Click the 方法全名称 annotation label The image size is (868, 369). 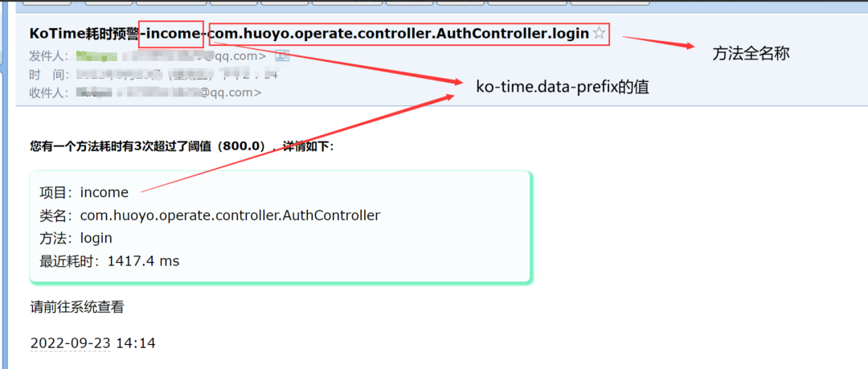751,54
